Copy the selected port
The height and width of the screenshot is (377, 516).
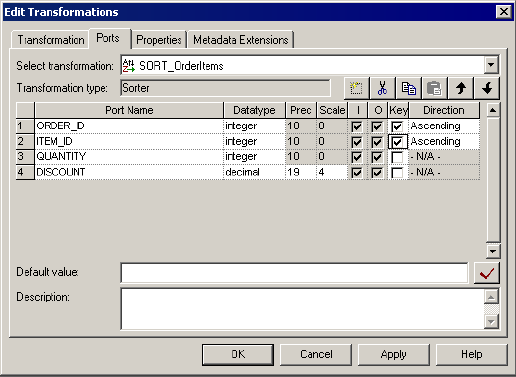click(409, 88)
